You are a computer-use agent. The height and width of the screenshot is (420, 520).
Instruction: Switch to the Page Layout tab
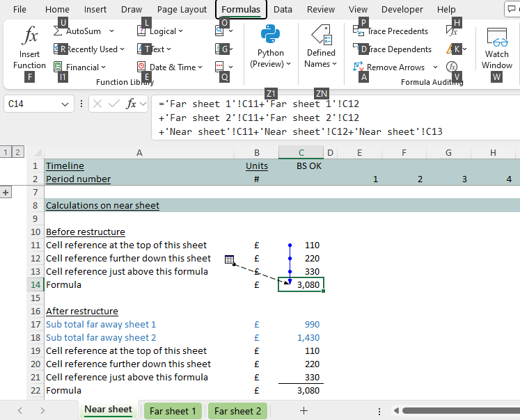click(182, 10)
